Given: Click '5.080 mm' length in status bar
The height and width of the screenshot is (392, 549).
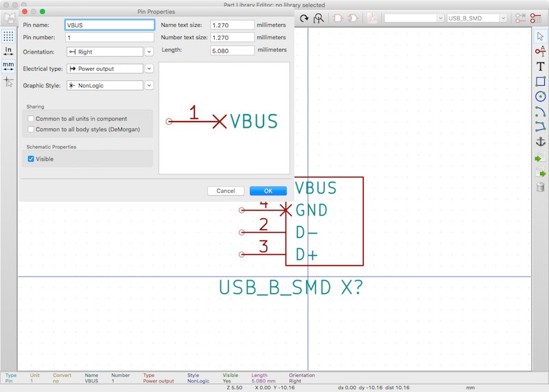Looking at the screenshot, I should 264,381.
